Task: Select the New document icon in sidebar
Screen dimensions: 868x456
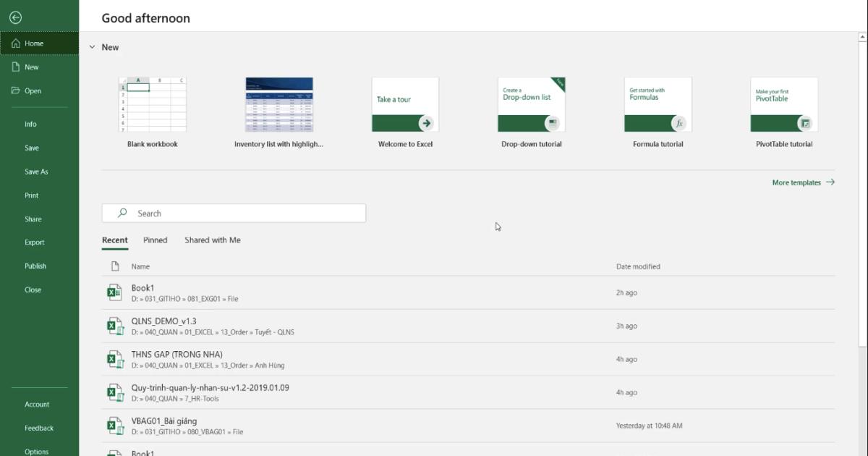Action: [x=15, y=67]
